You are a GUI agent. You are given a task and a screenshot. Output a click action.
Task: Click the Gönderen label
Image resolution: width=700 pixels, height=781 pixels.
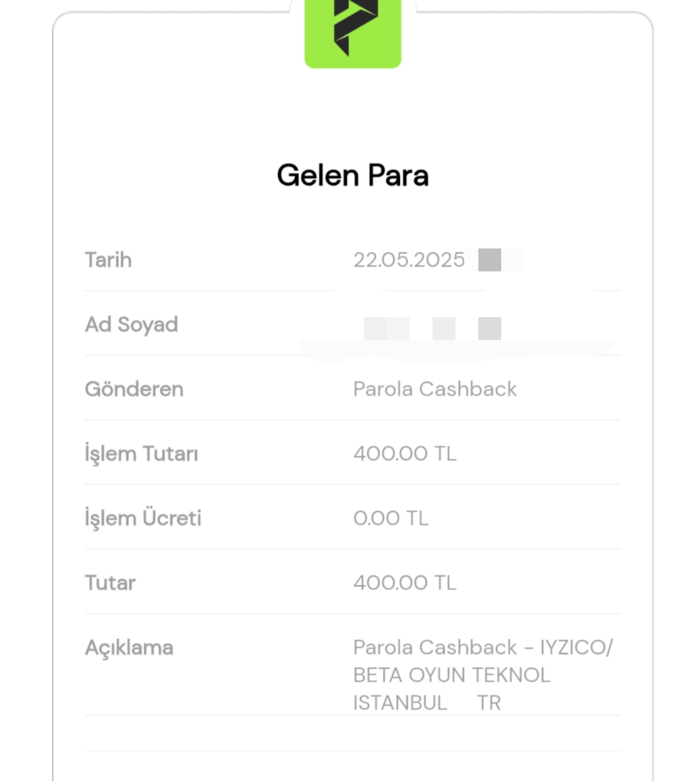(134, 389)
